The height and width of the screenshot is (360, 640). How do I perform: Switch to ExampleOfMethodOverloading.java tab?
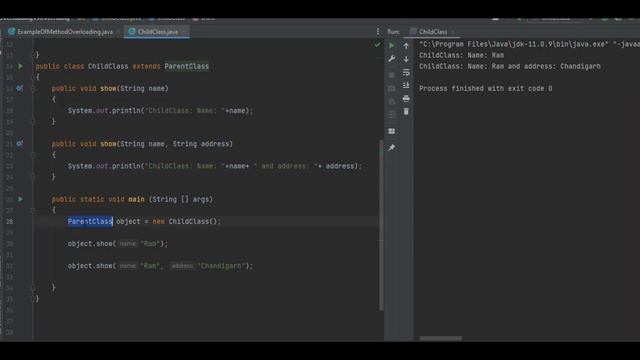tap(65, 31)
